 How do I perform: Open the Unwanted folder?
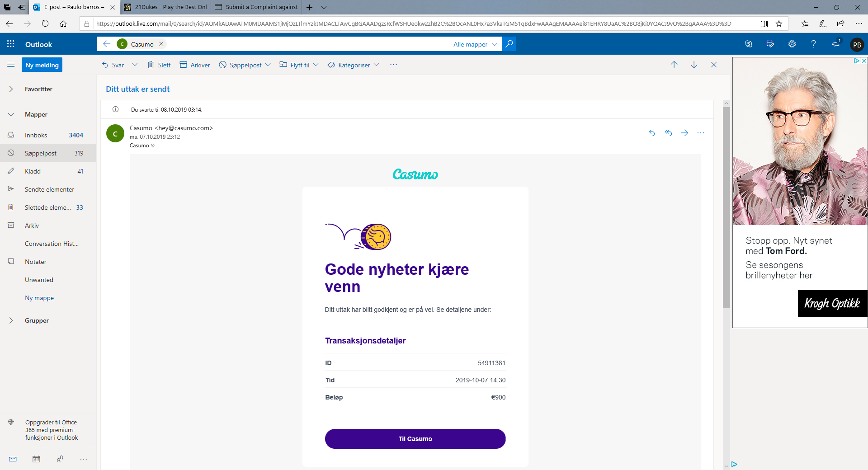(48, 280)
